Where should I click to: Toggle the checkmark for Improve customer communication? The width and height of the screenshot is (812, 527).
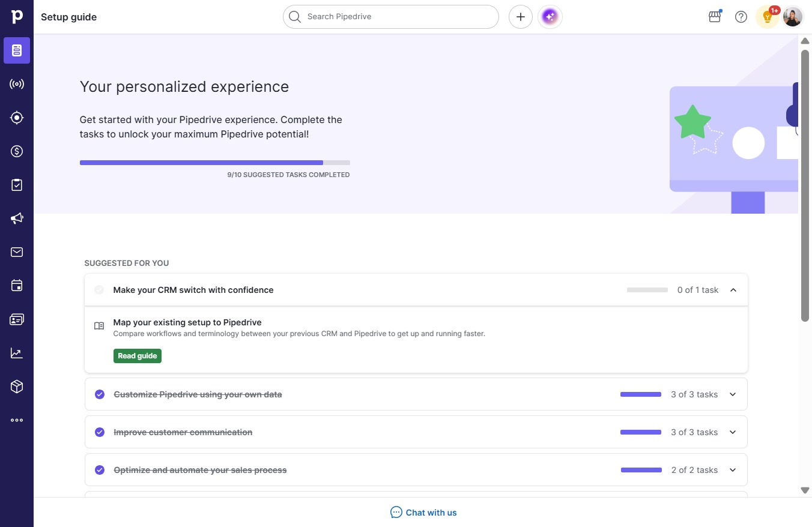pyautogui.click(x=100, y=432)
